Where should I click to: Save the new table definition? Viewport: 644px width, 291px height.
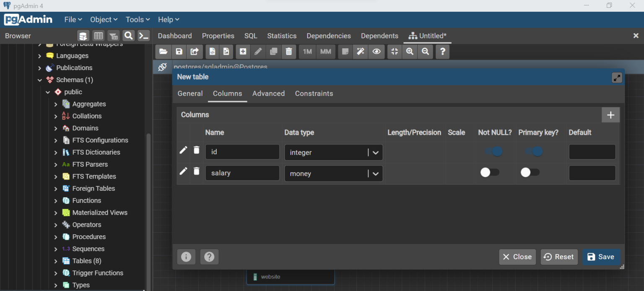pyautogui.click(x=601, y=257)
